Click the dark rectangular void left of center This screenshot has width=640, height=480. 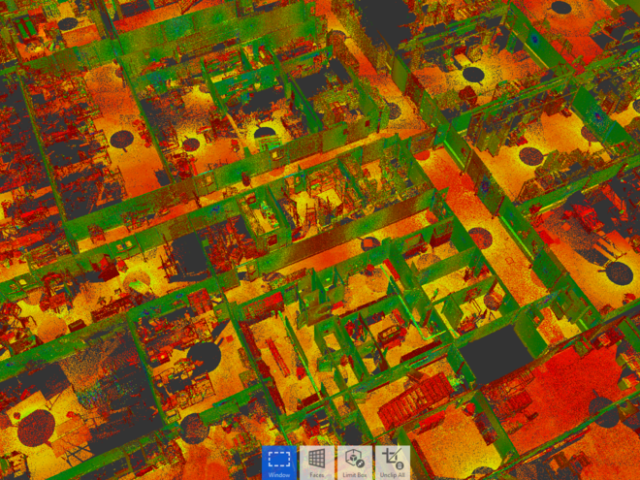[x=188, y=256]
